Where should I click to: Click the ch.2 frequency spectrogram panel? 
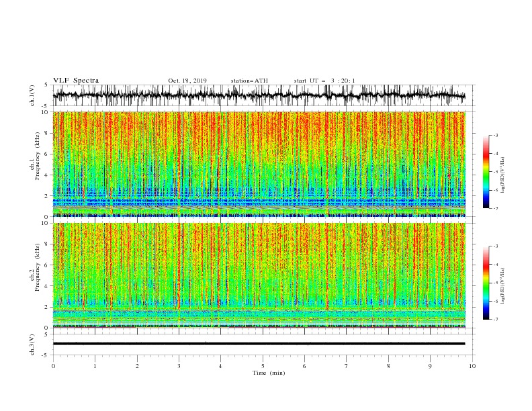tap(259, 275)
